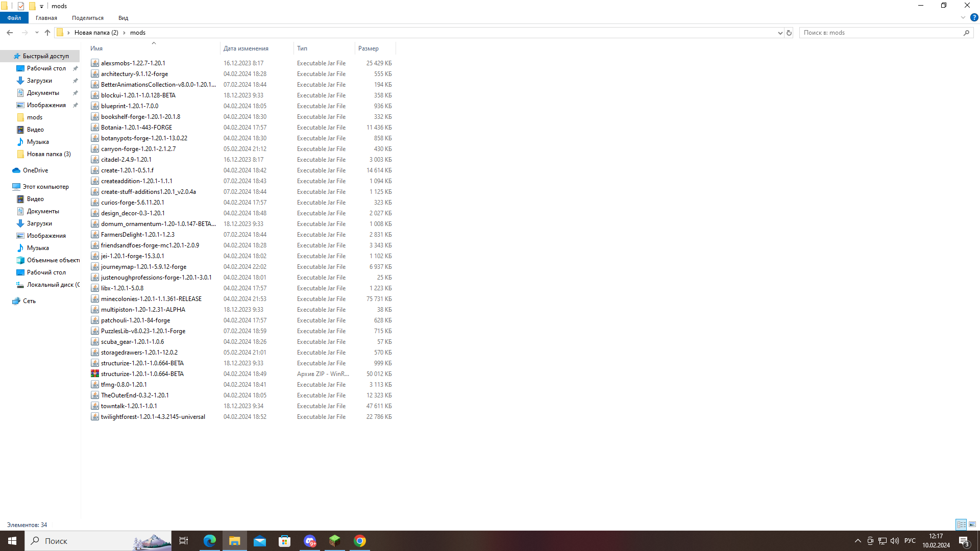Image resolution: width=980 pixels, height=551 pixels.
Task: Click properties icon in quick access toolbar
Action: tap(21, 6)
